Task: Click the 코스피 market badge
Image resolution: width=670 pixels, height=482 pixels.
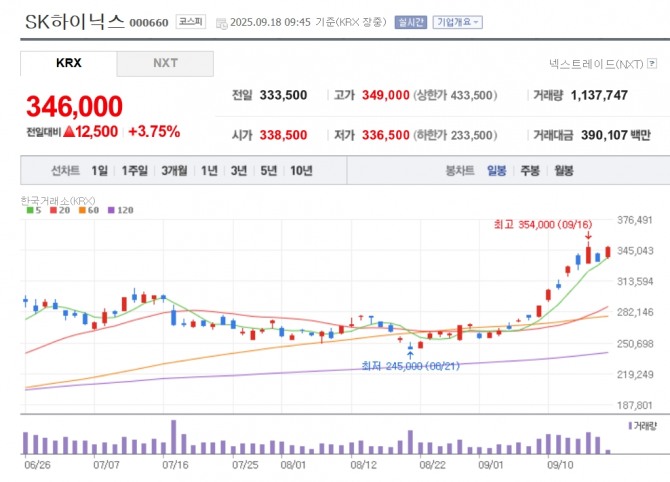Action: click(191, 22)
